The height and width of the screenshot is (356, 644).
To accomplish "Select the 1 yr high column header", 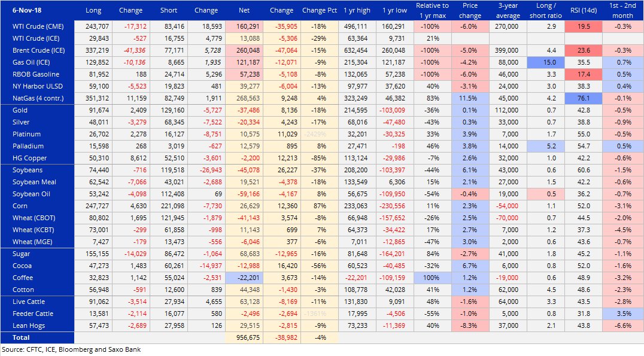I will pyautogui.click(x=359, y=10).
